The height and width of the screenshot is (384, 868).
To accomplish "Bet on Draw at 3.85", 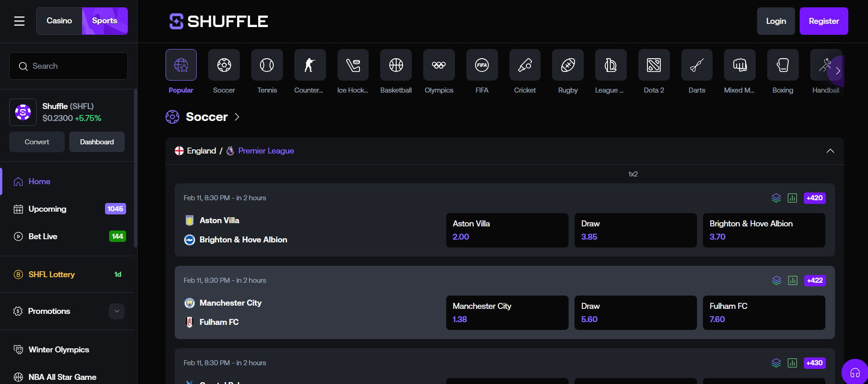I will [636, 230].
